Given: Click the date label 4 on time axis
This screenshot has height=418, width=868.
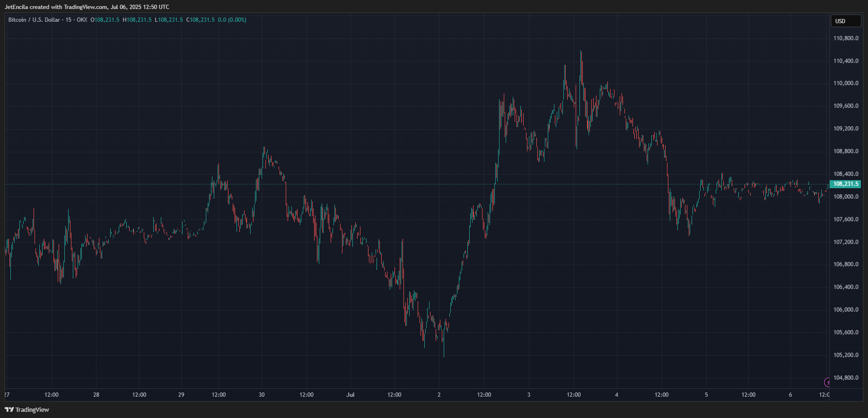Looking at the screenshot, I should pos(616,395).
